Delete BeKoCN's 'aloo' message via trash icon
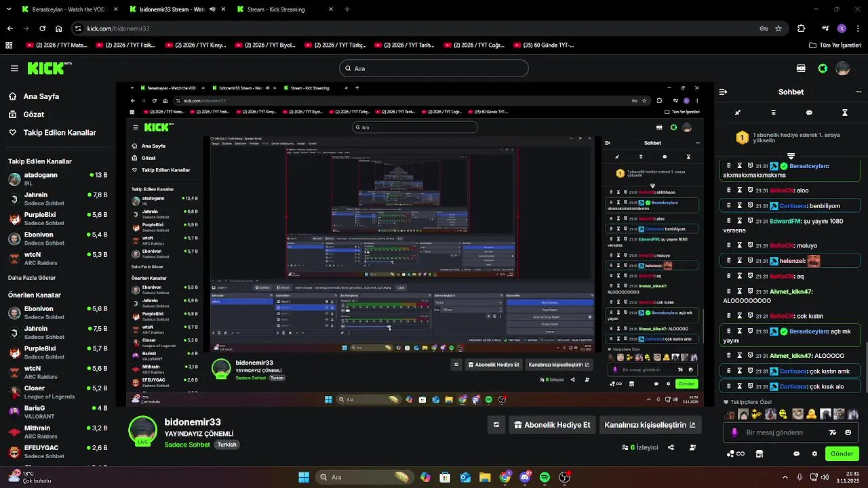 [729, 190]
